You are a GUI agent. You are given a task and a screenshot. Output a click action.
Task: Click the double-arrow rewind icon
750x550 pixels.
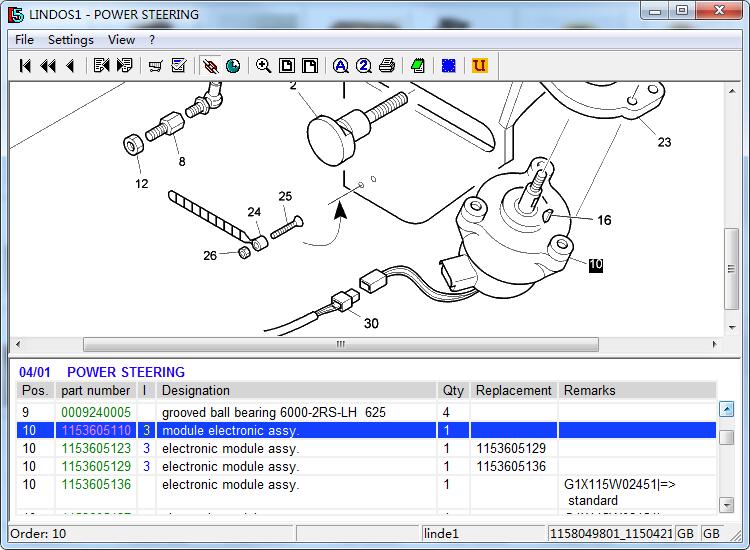[48, 66]
